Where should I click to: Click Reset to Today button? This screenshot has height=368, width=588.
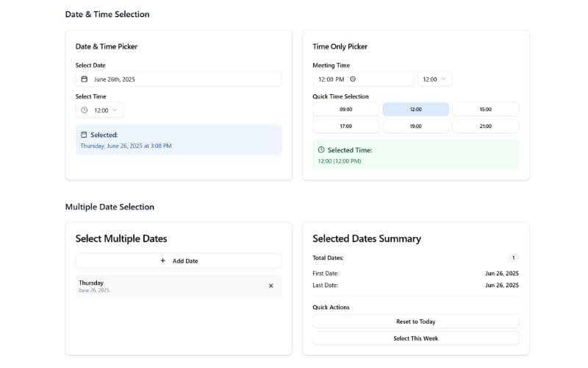click(415, 322)
